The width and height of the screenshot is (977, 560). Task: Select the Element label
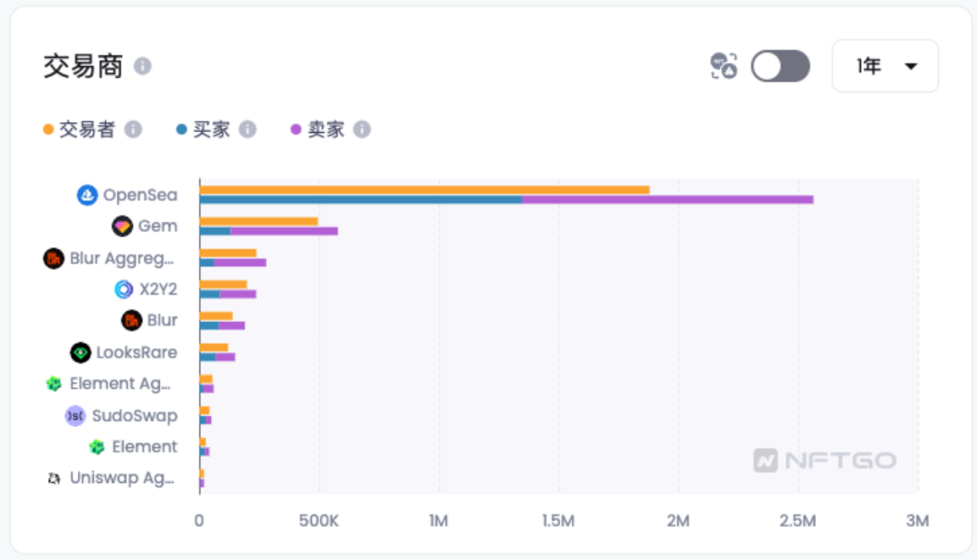pos(145,447)
